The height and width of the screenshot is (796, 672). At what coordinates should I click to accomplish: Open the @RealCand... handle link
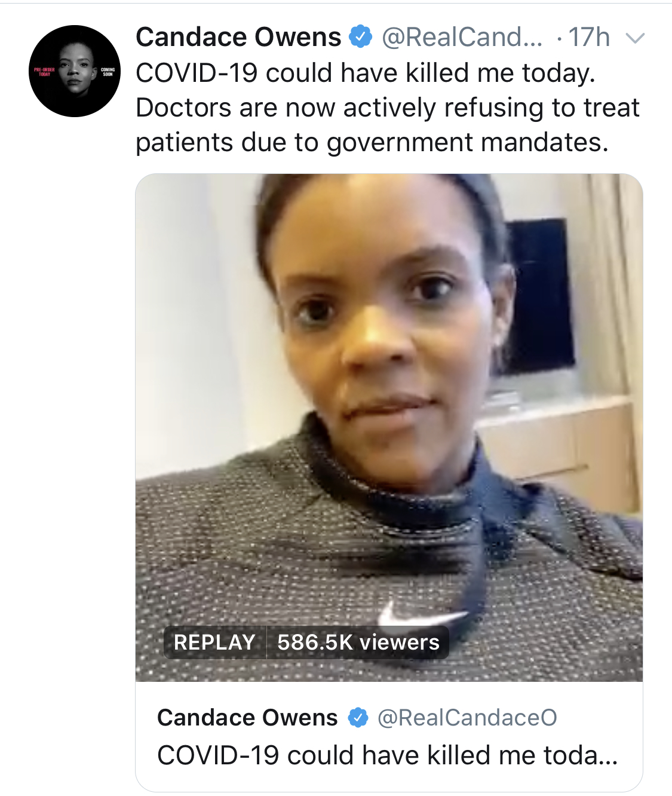(x=462, y=37)
